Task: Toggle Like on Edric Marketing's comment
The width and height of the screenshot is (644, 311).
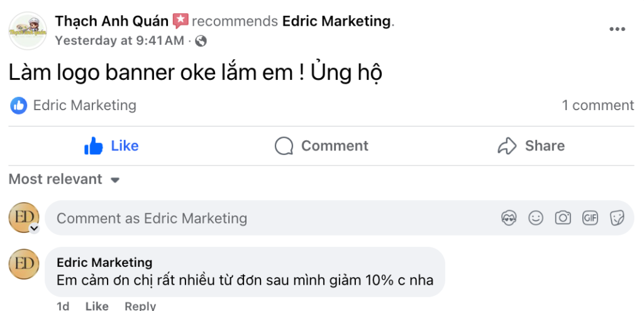Action: pos(97,305)
